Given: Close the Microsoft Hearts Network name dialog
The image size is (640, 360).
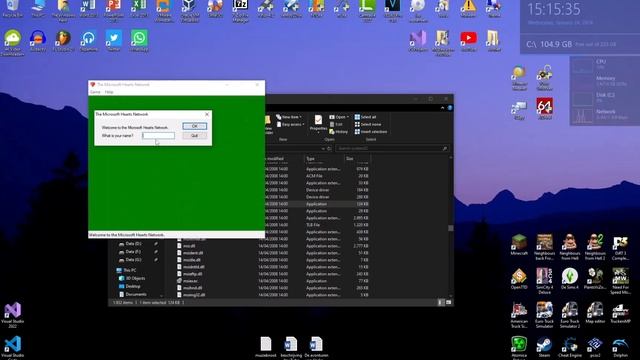Looking at the screenshot, I should pyautogui.click(x=207, y=114).
